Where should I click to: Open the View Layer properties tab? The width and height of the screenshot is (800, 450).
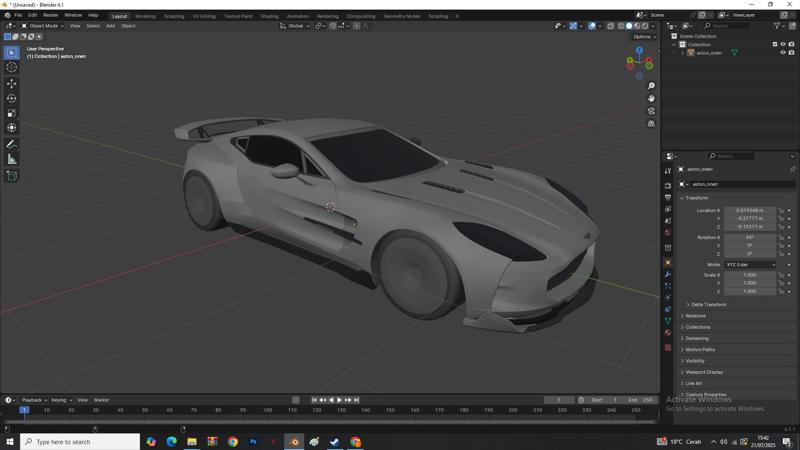tap(668, 209)
